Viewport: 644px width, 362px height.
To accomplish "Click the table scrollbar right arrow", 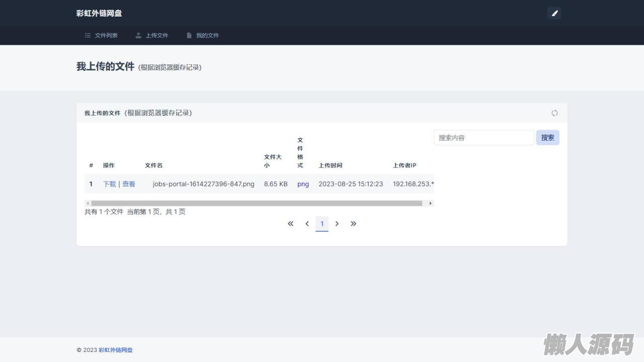I will tap(430, 204).
